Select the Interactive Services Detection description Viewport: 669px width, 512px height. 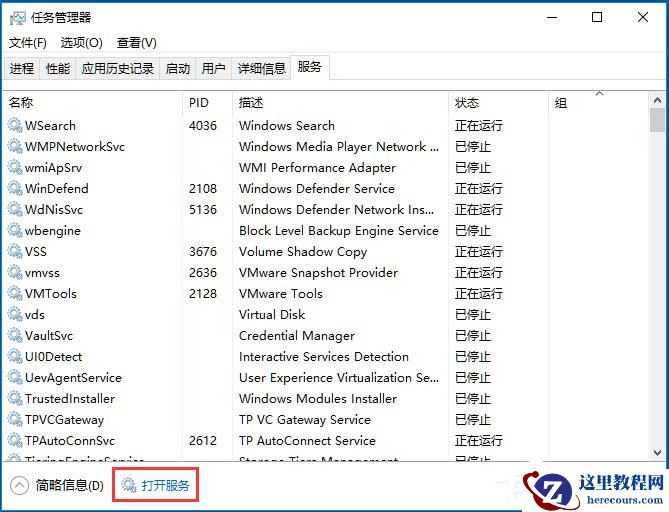(x=324, y=356)
